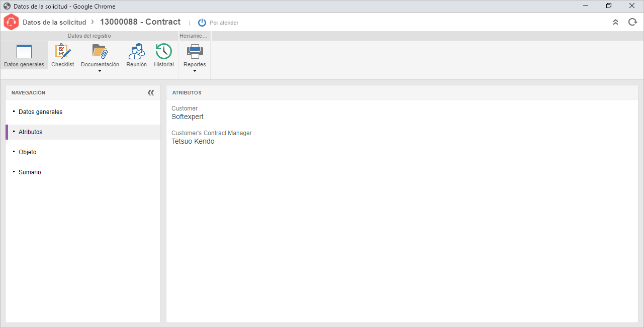This screenshot has width=644, height=328.
Task: Click the red headset application logo
Action: (x=11, y=22)
